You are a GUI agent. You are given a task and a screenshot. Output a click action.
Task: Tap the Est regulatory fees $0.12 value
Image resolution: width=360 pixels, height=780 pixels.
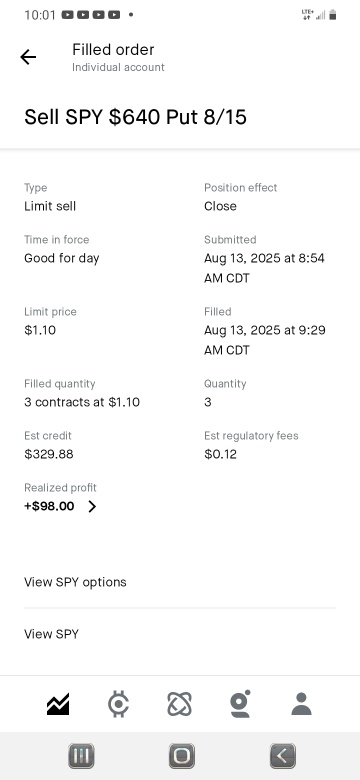click(220, 454)
